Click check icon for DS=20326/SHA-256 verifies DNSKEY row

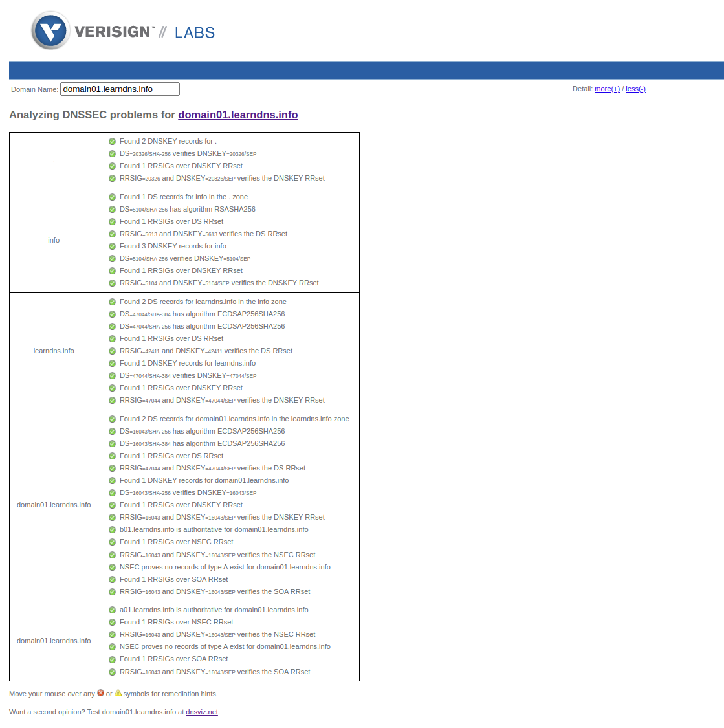tap(113, 153)
